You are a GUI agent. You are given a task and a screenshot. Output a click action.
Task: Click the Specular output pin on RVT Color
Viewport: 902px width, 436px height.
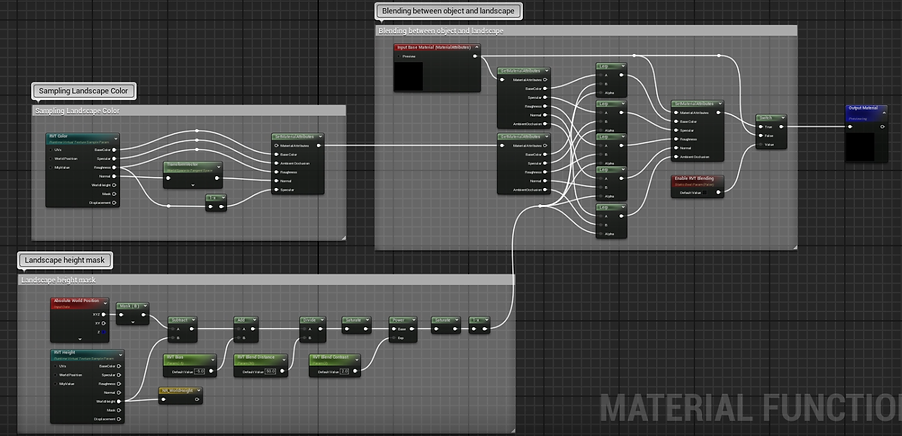[114, 158]
